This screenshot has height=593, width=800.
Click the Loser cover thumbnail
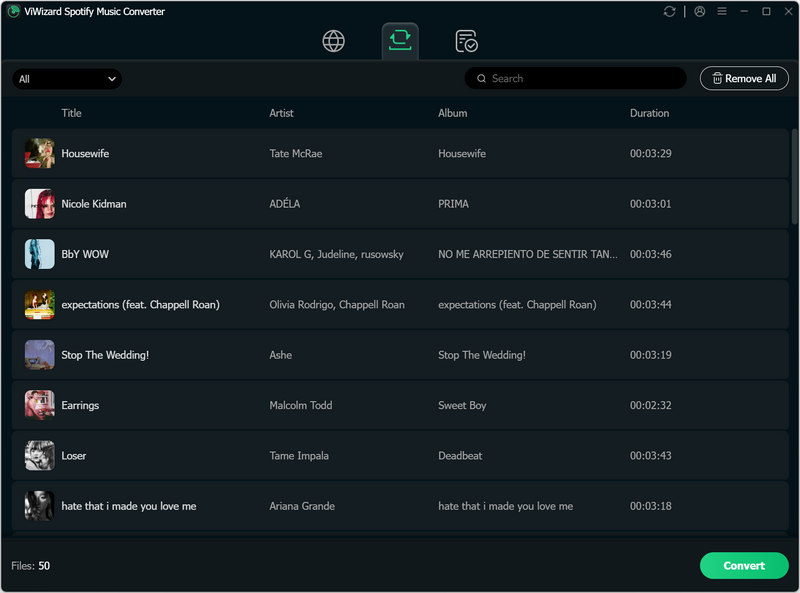pos(40,456)
